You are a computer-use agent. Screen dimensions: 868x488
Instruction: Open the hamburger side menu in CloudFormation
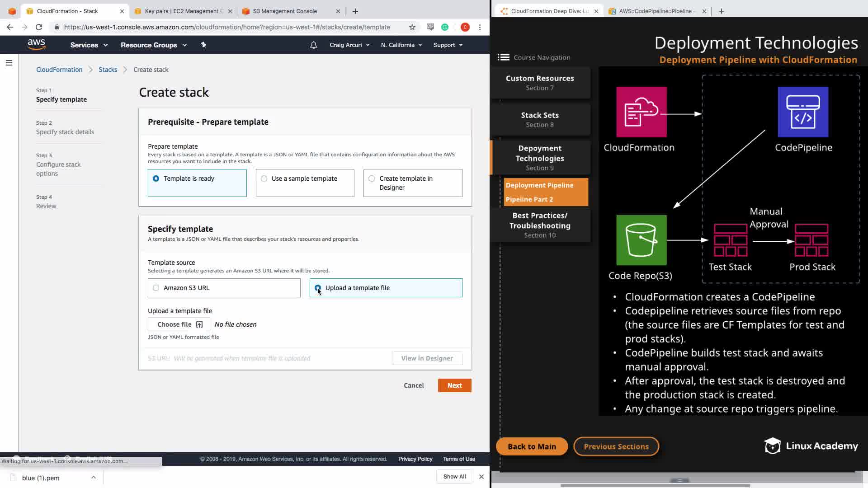9,63
